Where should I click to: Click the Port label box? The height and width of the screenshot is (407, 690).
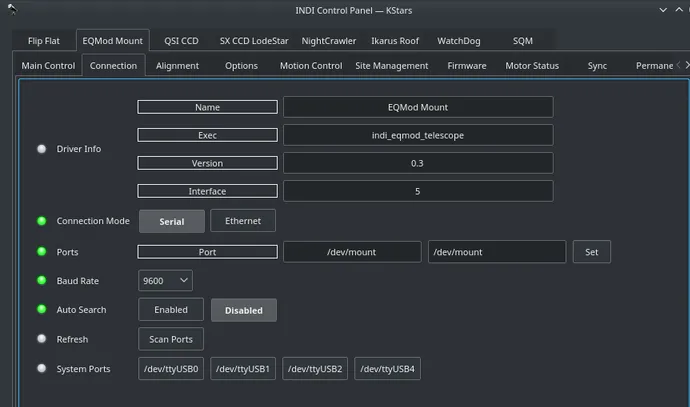(207, 252)
